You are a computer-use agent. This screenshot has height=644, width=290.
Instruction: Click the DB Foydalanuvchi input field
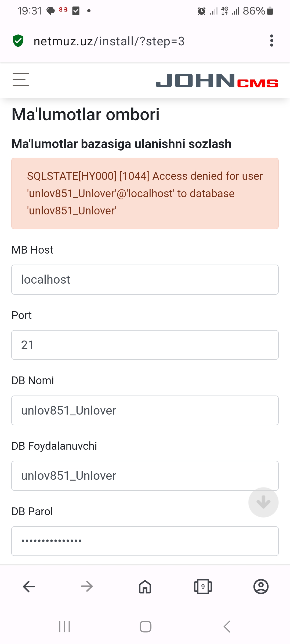point(145,476)
